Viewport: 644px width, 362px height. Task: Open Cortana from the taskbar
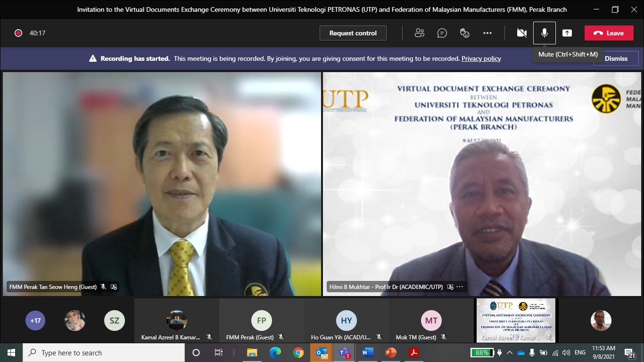coord(196,353)
